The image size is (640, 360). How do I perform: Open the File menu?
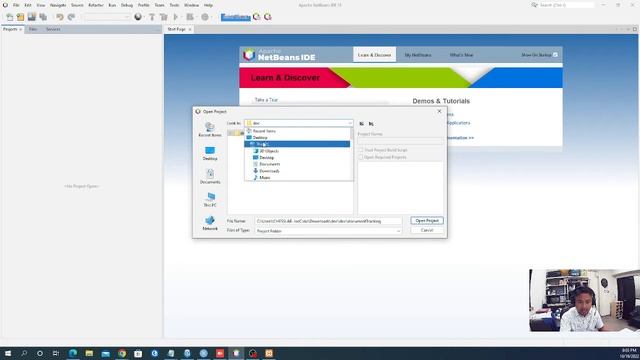[16, 5]
